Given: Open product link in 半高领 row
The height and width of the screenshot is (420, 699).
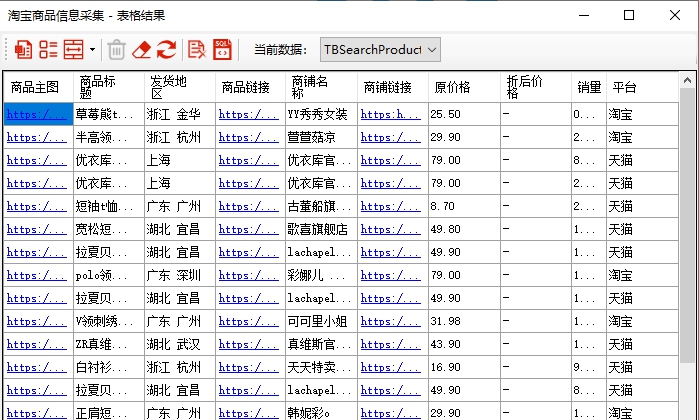Looking at the screenshot, I should 248,137.
